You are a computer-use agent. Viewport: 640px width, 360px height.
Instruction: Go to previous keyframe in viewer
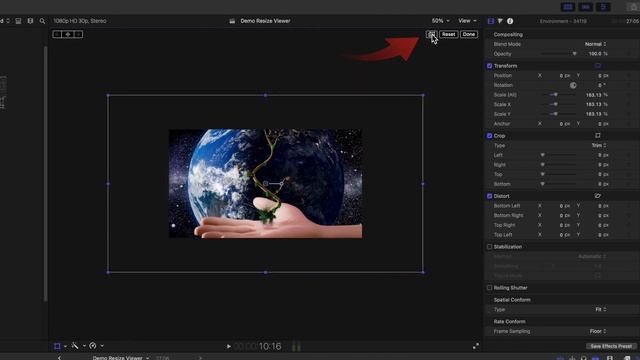click(x=58, y=34)
